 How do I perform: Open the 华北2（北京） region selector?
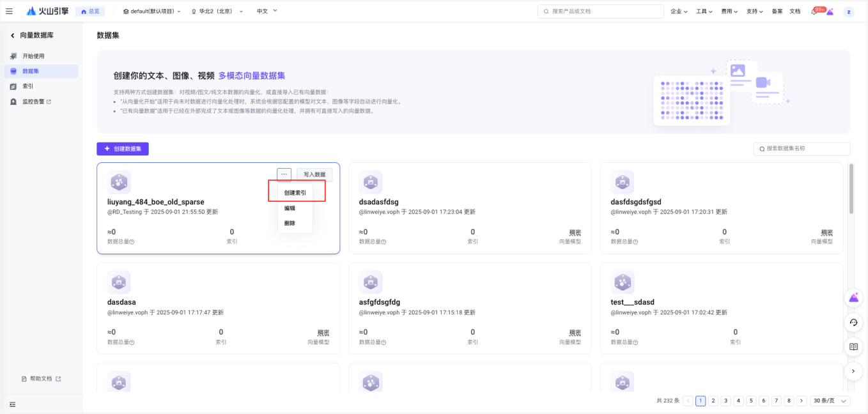click(217, 11)
